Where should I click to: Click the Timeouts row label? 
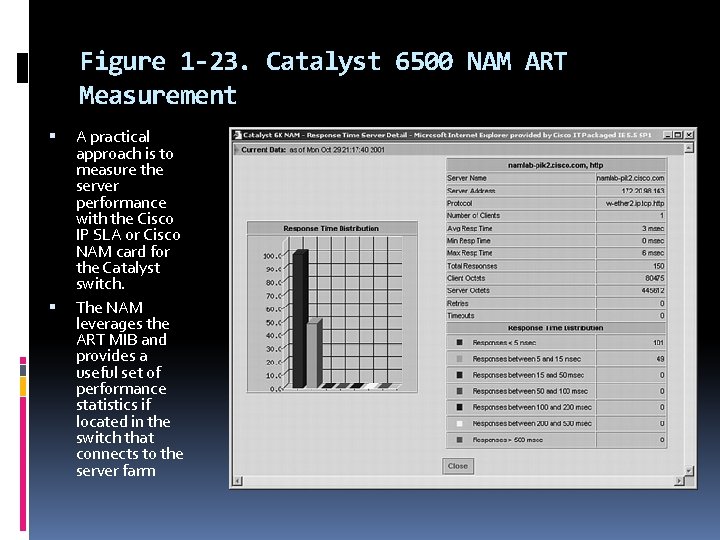[461, 316]
